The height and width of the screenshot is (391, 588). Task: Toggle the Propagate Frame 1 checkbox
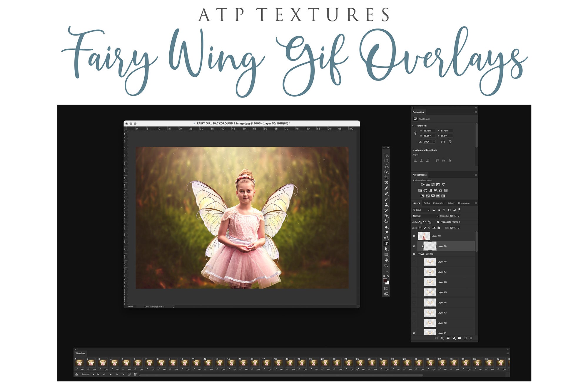438,222
